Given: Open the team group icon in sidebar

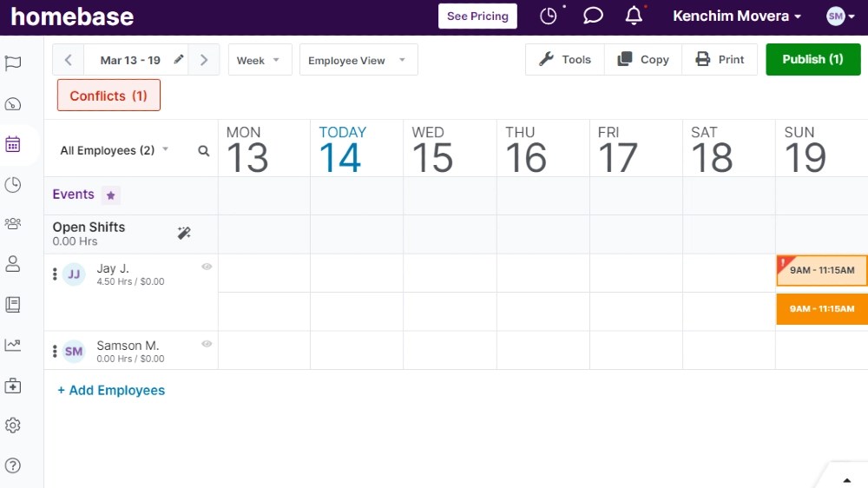Looking at the screenshot, I should click(13, 223).
